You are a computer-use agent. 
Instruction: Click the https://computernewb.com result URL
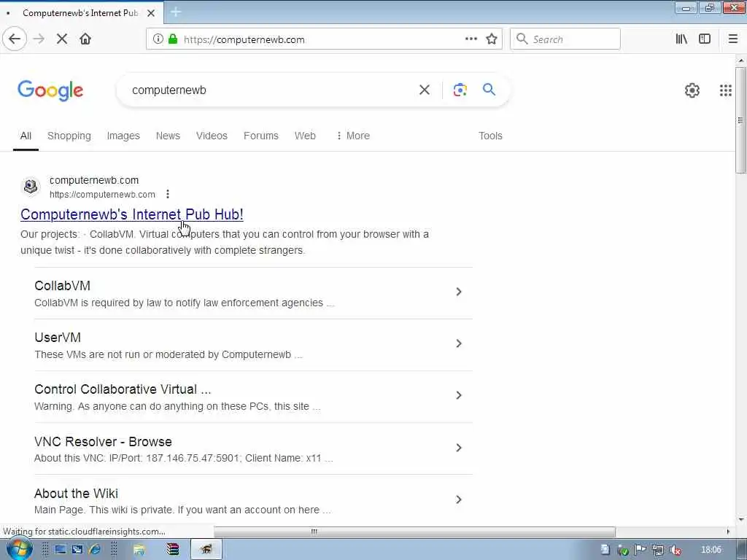[x=102, y=194]
